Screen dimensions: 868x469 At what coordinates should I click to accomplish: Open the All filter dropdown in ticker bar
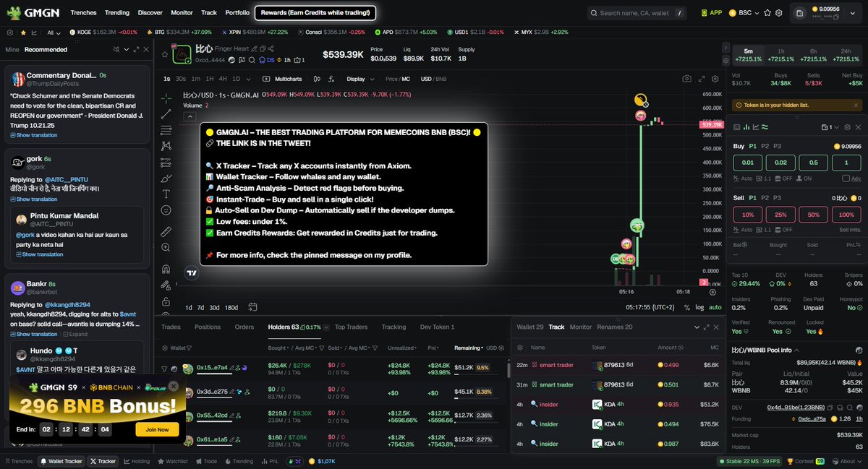(x=54, y=33)
